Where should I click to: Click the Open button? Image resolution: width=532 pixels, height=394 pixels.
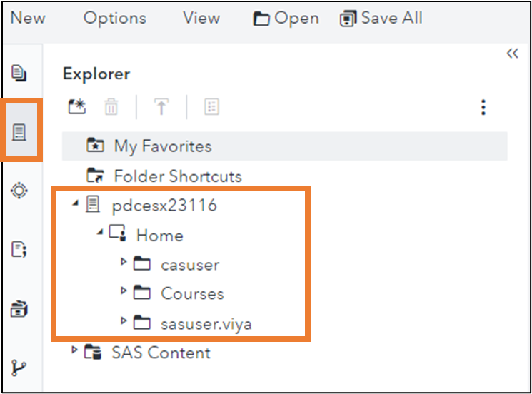pyautogui.click(x=286, y=19)
